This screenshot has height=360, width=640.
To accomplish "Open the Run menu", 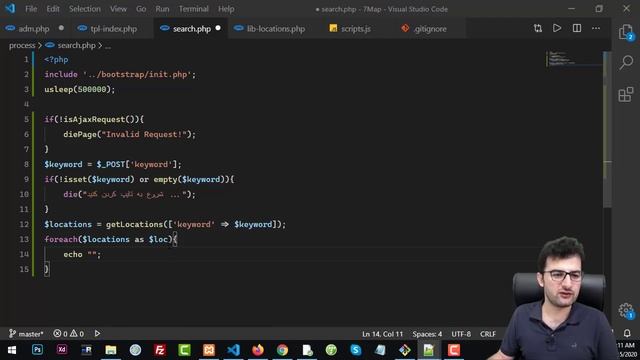I will [x=162, y=9].
